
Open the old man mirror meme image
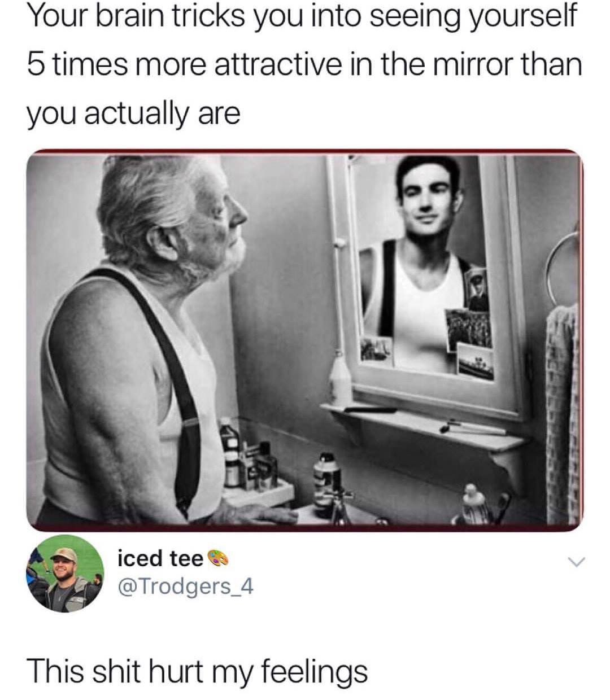click(305, 340)
